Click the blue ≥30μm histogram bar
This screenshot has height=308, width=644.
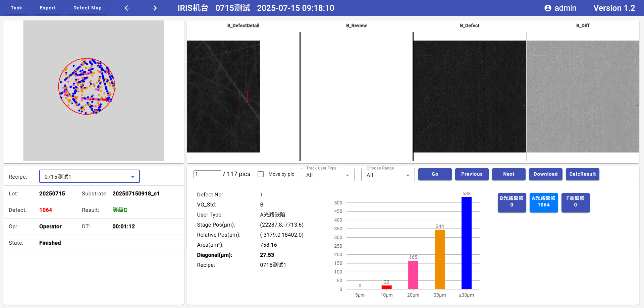pyautogui.click(x=467, y=243)
